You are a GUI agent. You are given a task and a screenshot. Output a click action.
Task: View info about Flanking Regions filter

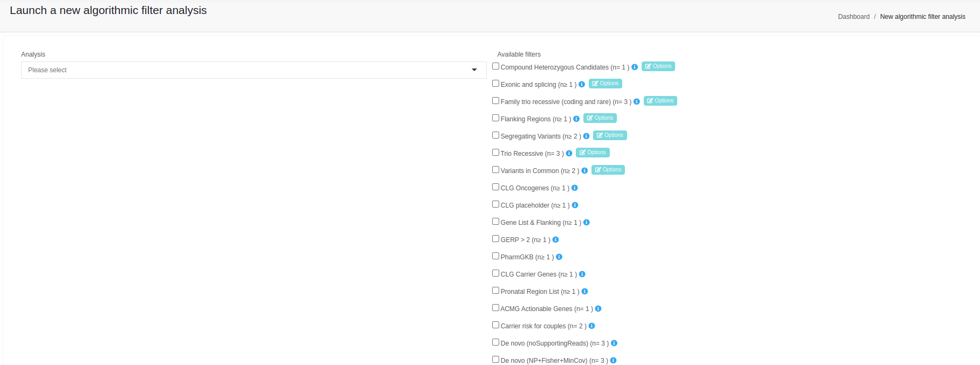coord(576,119)
